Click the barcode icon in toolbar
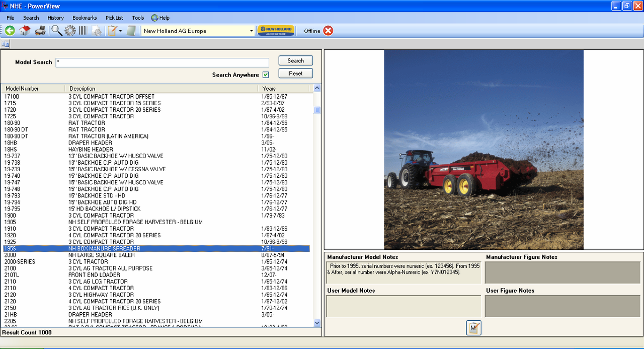 pyautogui.click(x=83, y=31)
